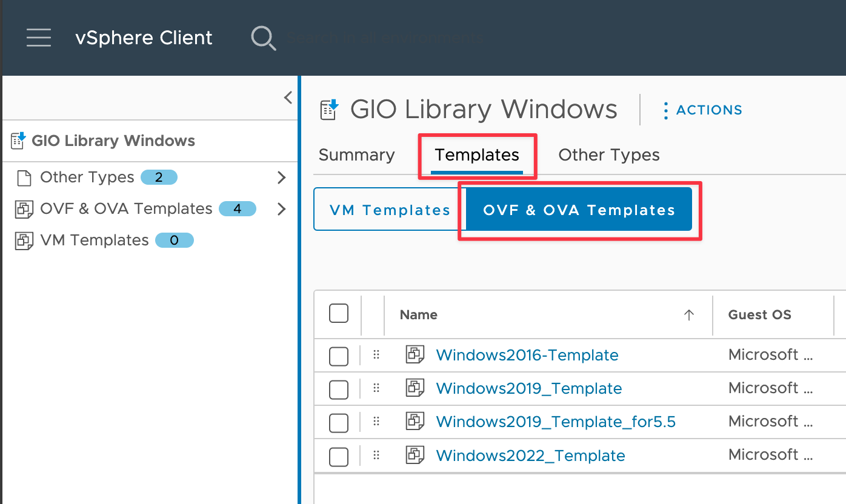Toggle the select-all header checkbox
Viewport: 846px width, 504px height.
pos(338,314)
